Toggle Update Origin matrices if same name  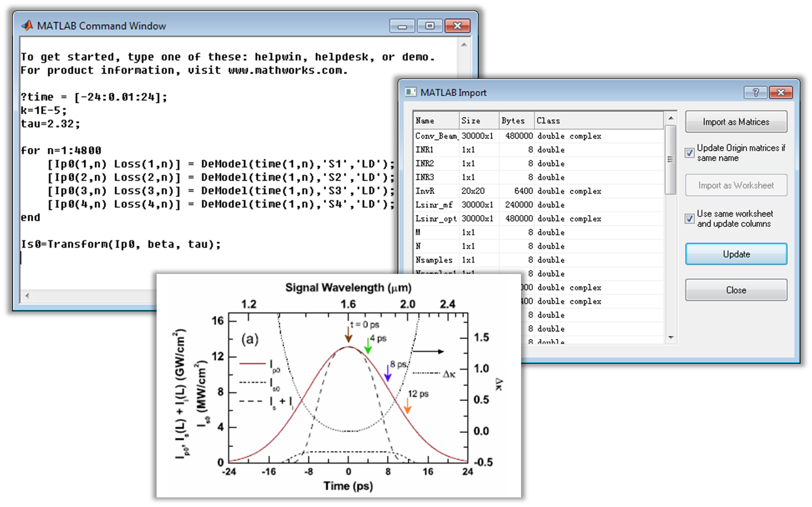690,153
